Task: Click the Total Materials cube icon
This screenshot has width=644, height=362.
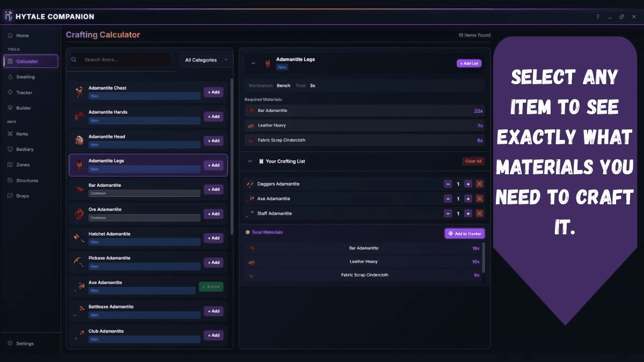Action: [247, 232]
